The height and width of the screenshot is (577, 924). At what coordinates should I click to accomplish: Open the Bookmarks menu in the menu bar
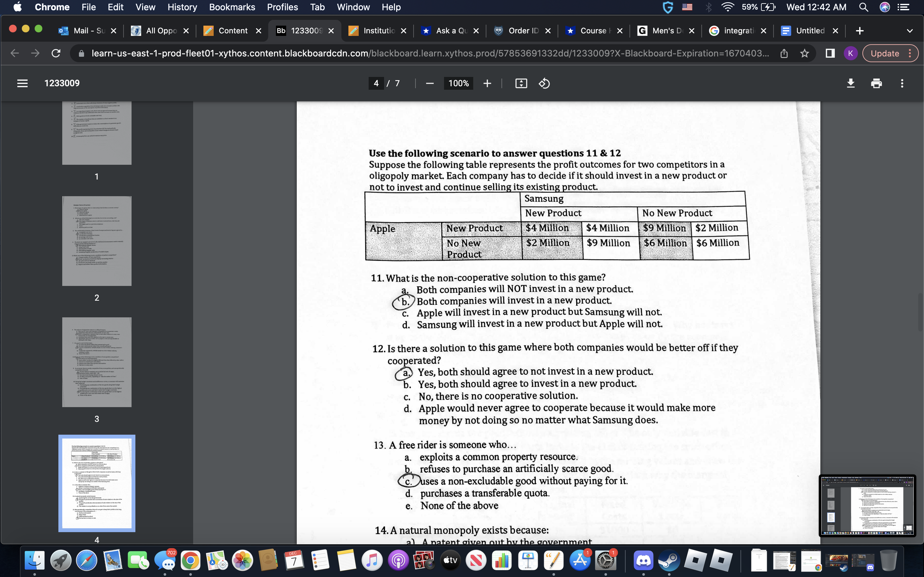click(x=232, y=7)
